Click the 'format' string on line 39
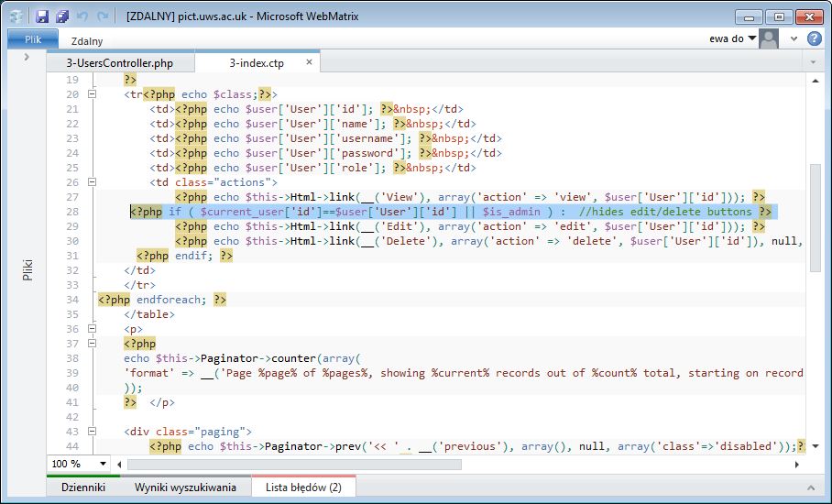The image size is (832, 504). [149, 373]
